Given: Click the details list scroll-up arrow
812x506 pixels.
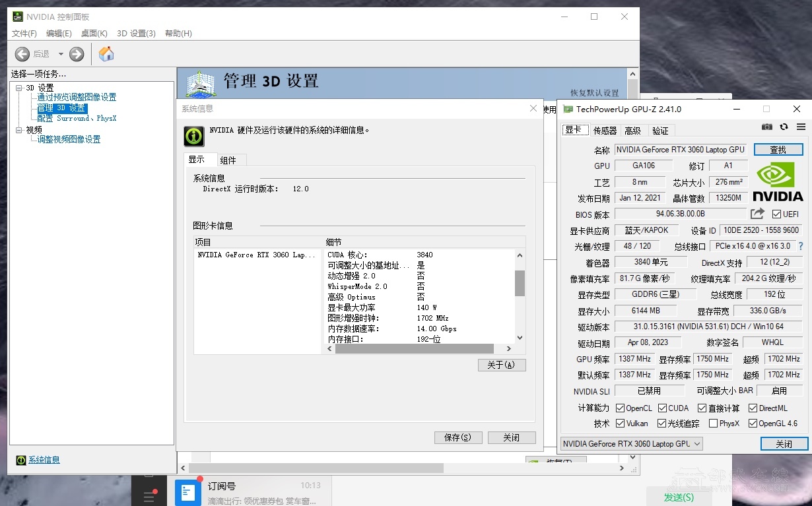Looking at the screenshot, I should pyautogui.click(x=520, y=256).
